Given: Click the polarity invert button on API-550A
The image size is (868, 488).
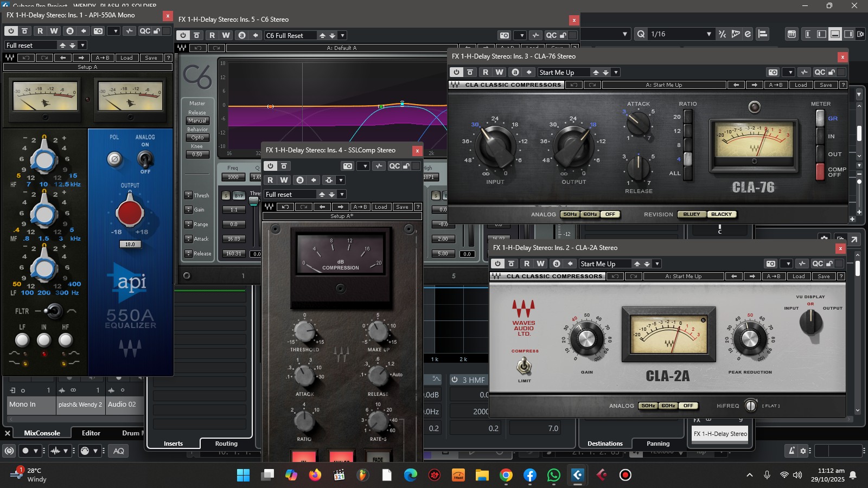Looking at the screenshot, I should (x=114, y=159).
